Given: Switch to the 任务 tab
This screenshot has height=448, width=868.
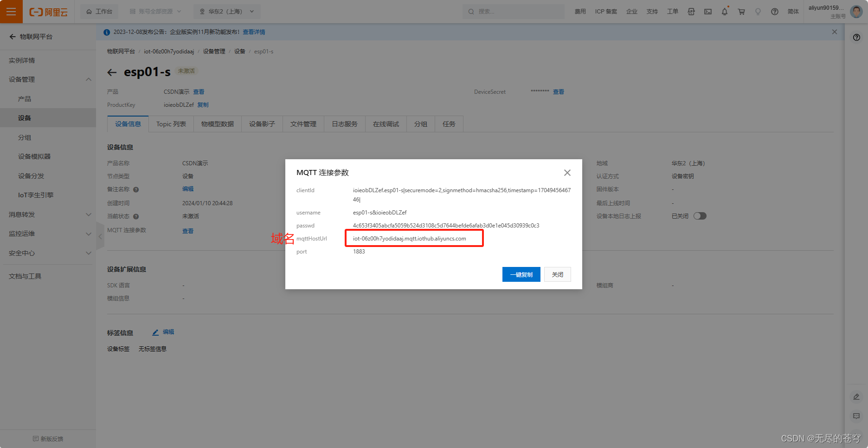Looking at the screenshot, I should click(x=449, y=124).
